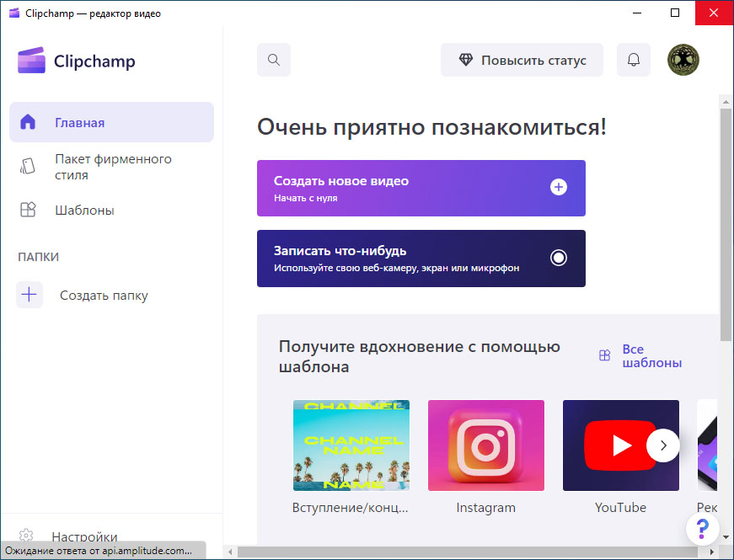Screen dimensions: 734x560
Task: Advance templates carousel with right chevron
Action: 663,445
